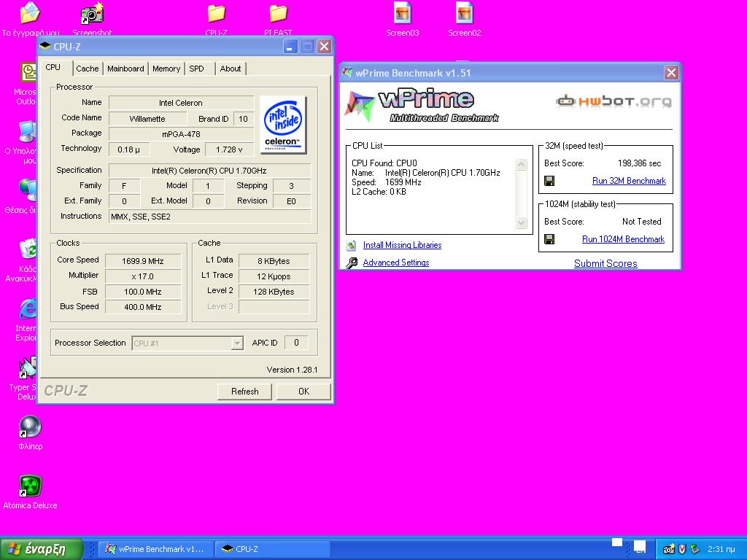The width and height of the screenshot is (747, 560).
Task: Switch to the Cache tab
Action: coord(88,69)
